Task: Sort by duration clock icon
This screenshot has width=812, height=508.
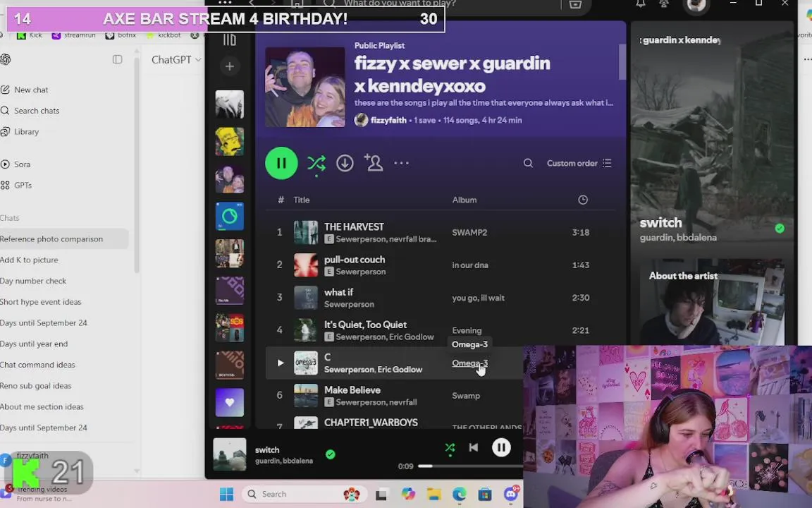Action: [x=583, y=200]
